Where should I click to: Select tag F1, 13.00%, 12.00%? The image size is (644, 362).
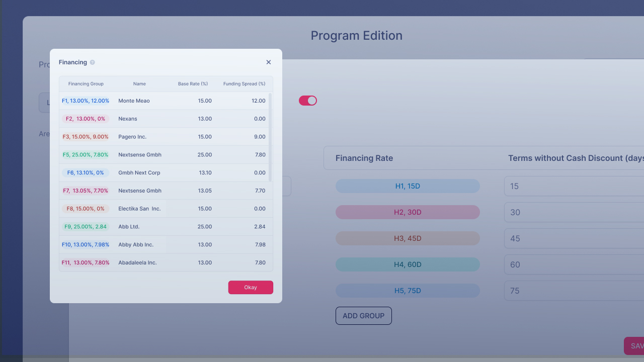(x=86, y=101)
